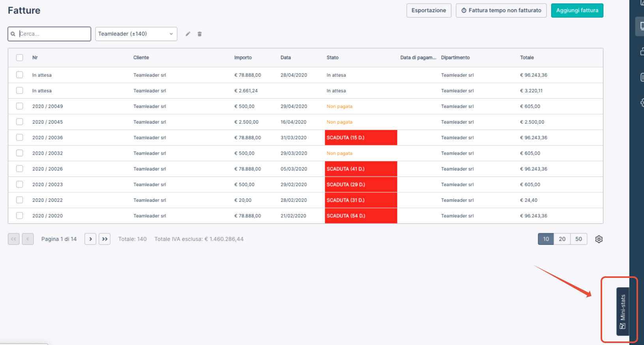Screen dimensions: 644x345
Task: Sort by the Dipartimento column header
Action: tap(455, 58)
